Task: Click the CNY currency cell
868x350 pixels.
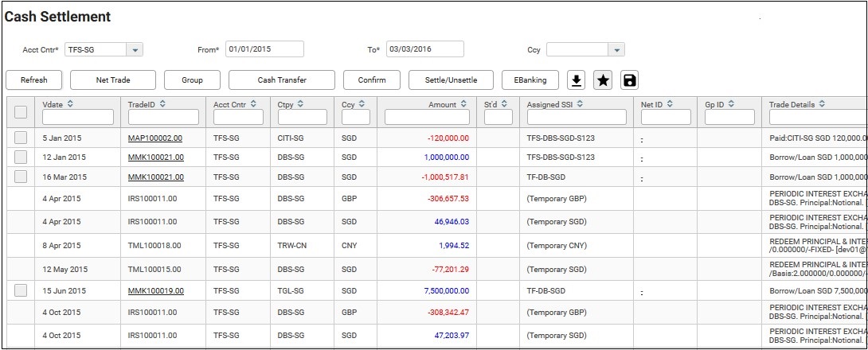Action: pyautogui.click(x=350, y=246)
